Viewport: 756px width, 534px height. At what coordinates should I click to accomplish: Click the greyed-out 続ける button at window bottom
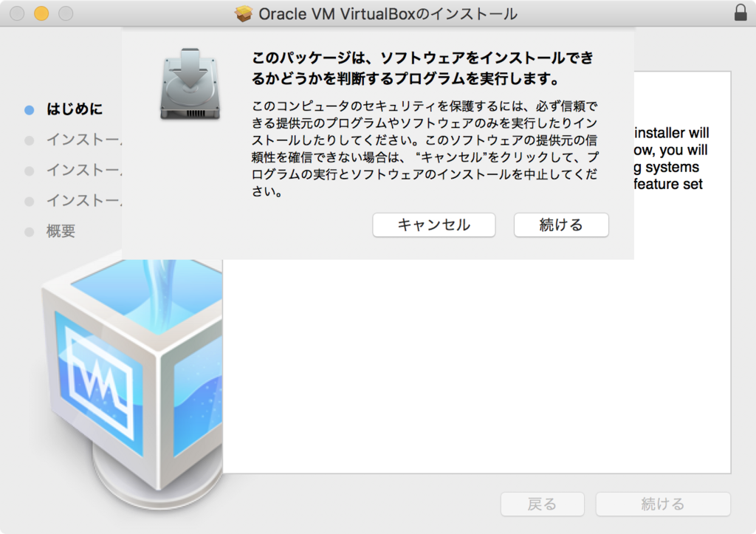point(663,504)
